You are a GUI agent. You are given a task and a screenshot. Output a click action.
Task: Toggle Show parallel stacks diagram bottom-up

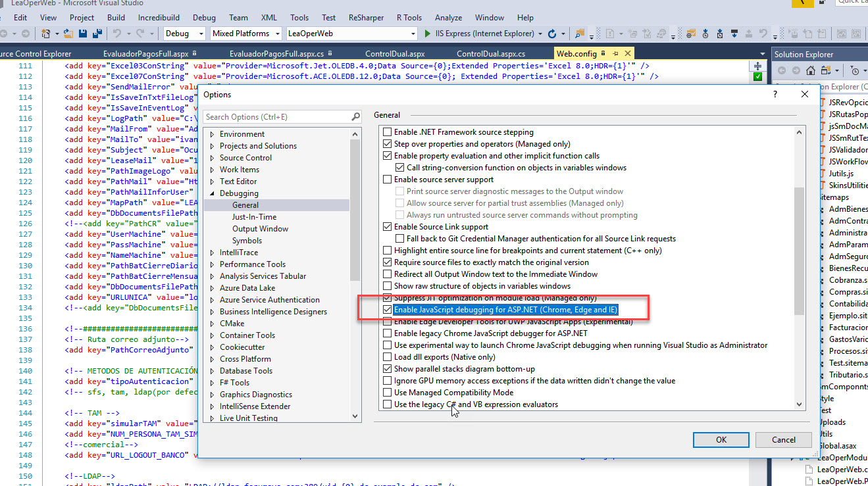click(x=387, y=369)
